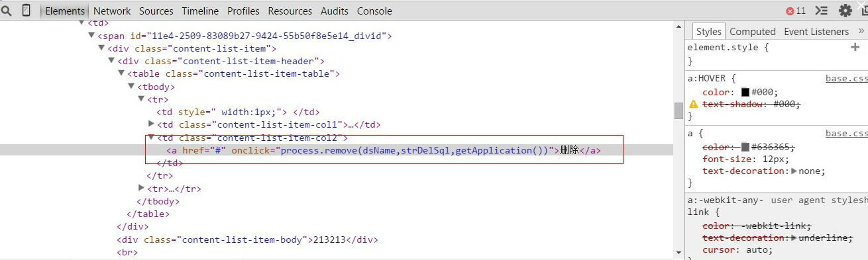The width and height of the screenshot is (868, 260).
Task: Click the gray #636365 color swatch
Action: click(x=745, y=147)
